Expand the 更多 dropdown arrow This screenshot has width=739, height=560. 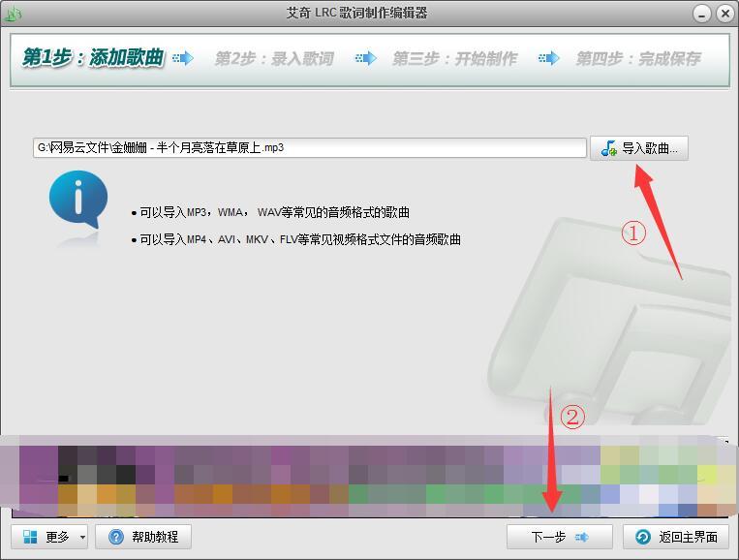coord(83,537)
